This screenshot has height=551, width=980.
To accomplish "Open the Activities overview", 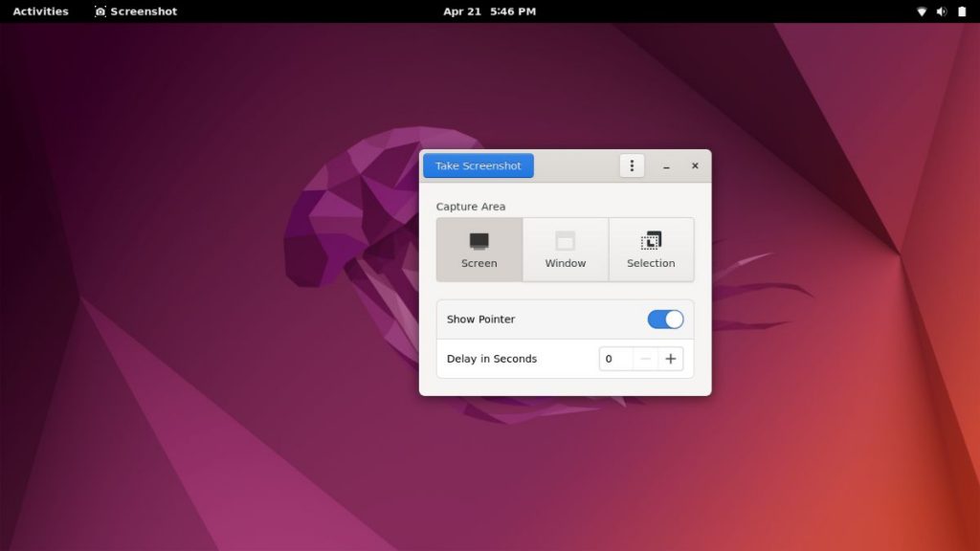I will pyautogui.click(x=39, y=11).
